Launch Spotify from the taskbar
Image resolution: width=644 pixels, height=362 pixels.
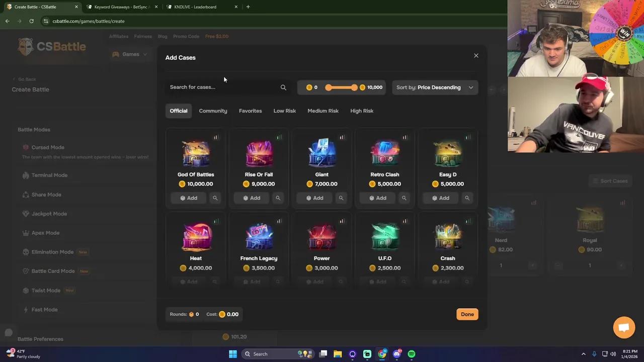coord(412,354)
